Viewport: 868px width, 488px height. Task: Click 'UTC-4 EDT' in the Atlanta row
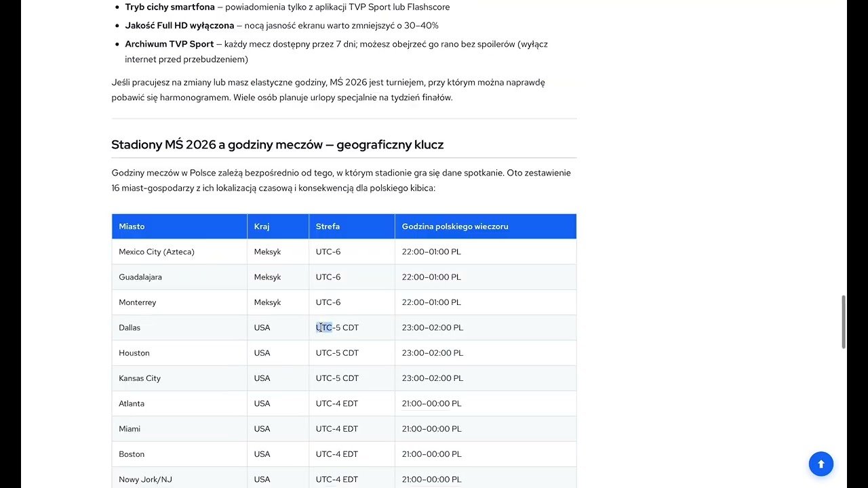tap(336, 403)
